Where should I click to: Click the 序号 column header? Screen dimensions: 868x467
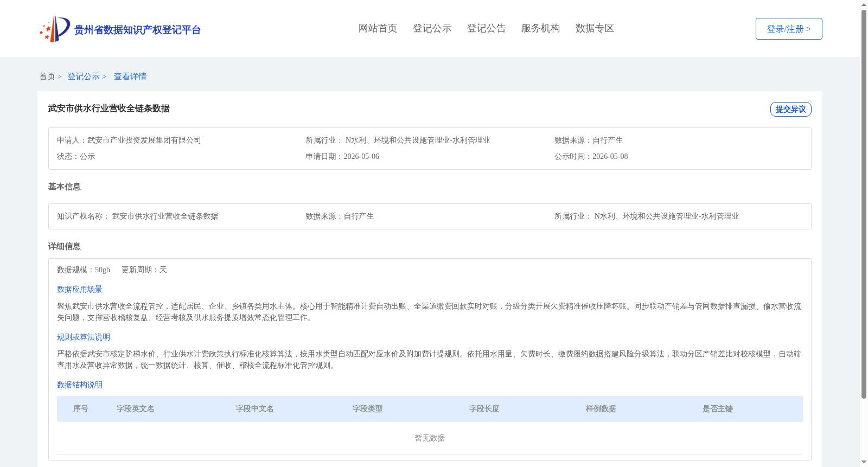[x=81, y=408]
